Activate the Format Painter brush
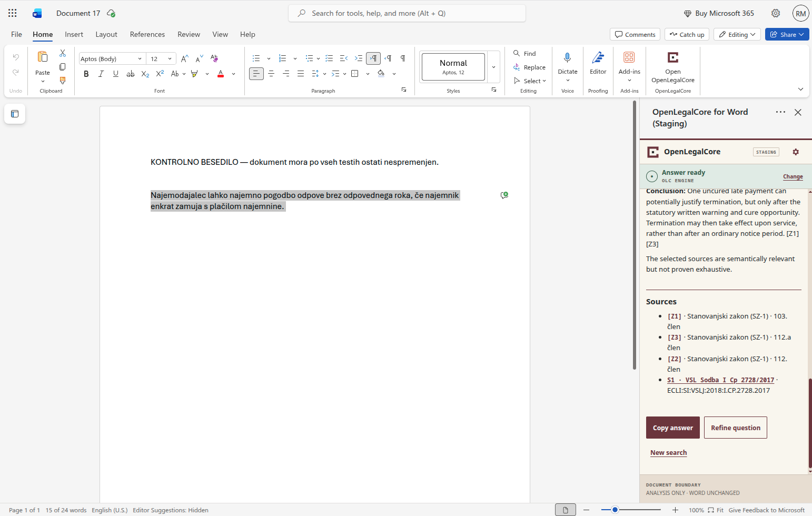The height and width of the screenshot is (516, 812). click(x=63, y=81)
